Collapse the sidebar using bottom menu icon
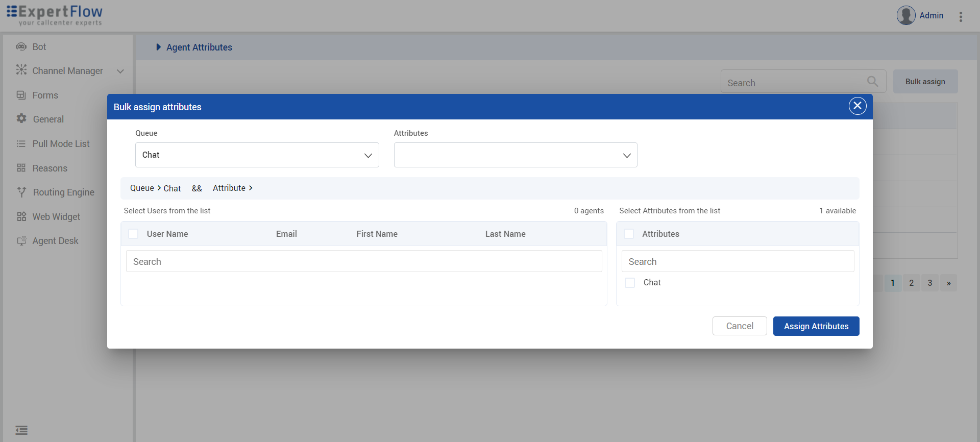The width and height of the screenshot is (980, 442). 21,430
